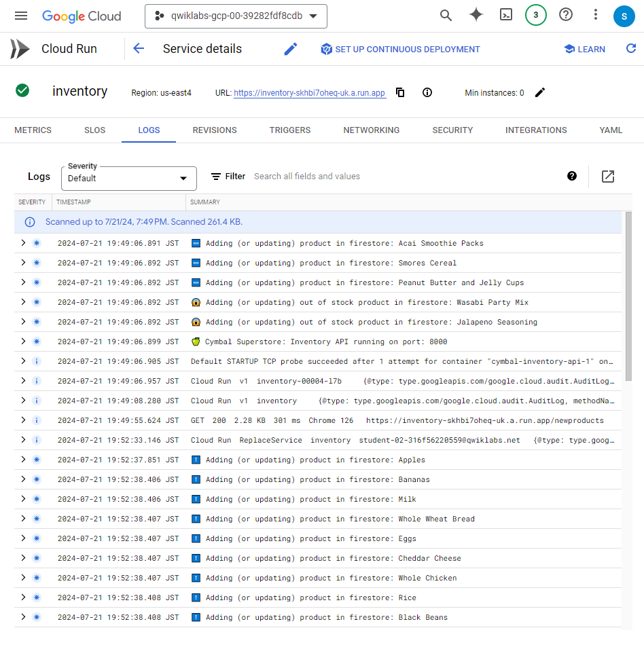
Task: Click severity icon of ReplaceService log entry
Action: [x=37, y=440]
